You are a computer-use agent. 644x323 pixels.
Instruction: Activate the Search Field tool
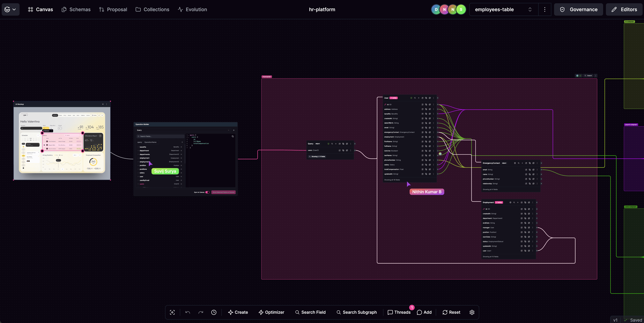pos(310,312)
